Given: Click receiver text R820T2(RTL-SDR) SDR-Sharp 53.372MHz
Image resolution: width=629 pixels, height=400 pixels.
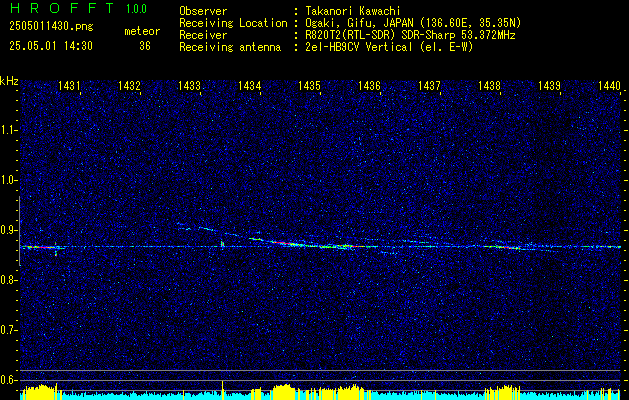Looking at the screenshot, I should click(x=410, y=35).
